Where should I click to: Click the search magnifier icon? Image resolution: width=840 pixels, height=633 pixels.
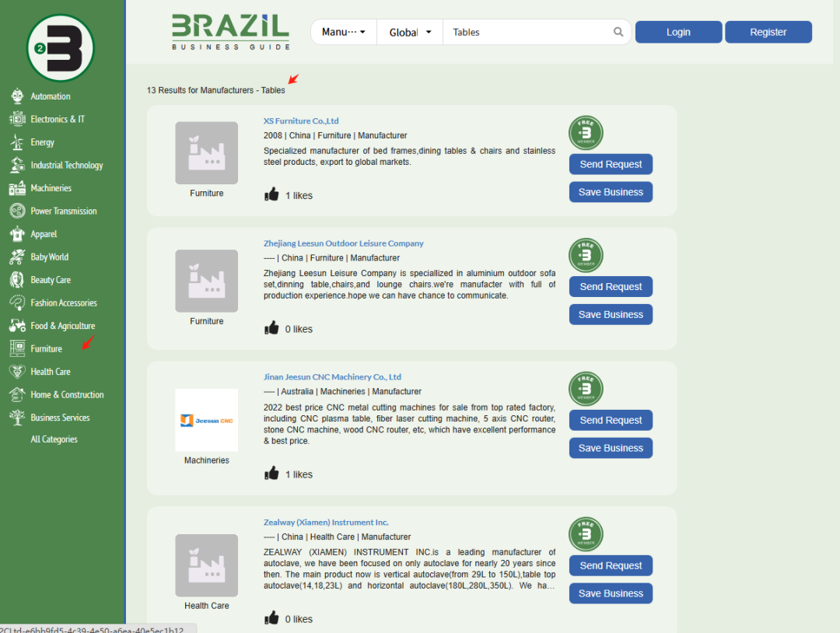tap(618, 32)
